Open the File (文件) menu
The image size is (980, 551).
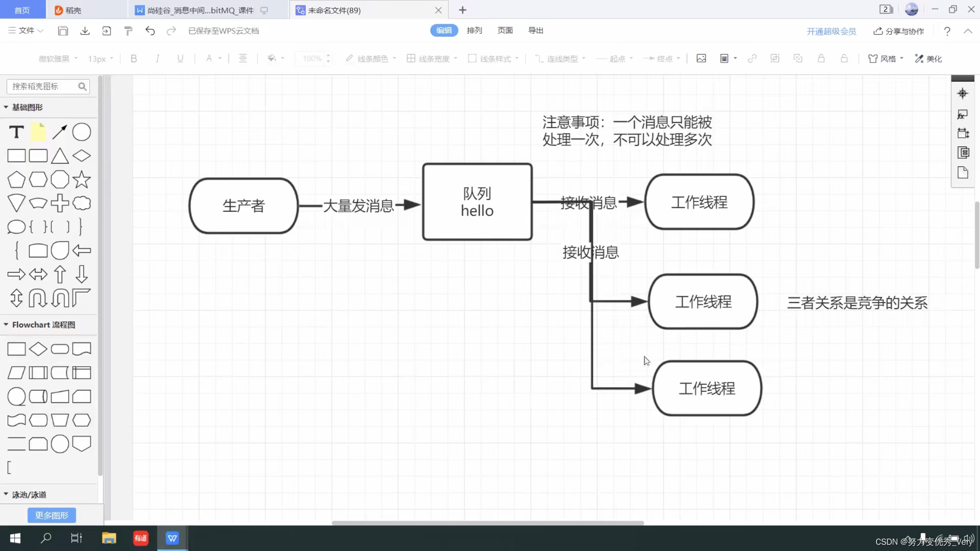point(26,31)
